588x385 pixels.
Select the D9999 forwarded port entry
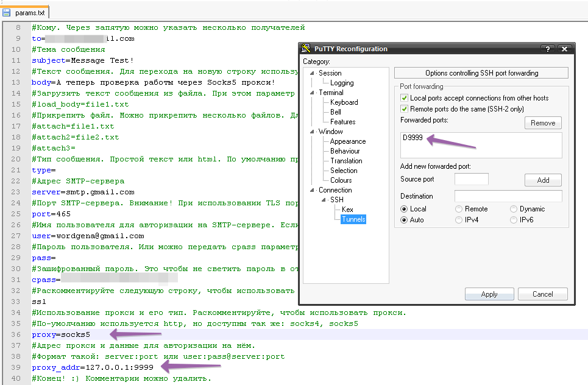[x=413, y=138]
